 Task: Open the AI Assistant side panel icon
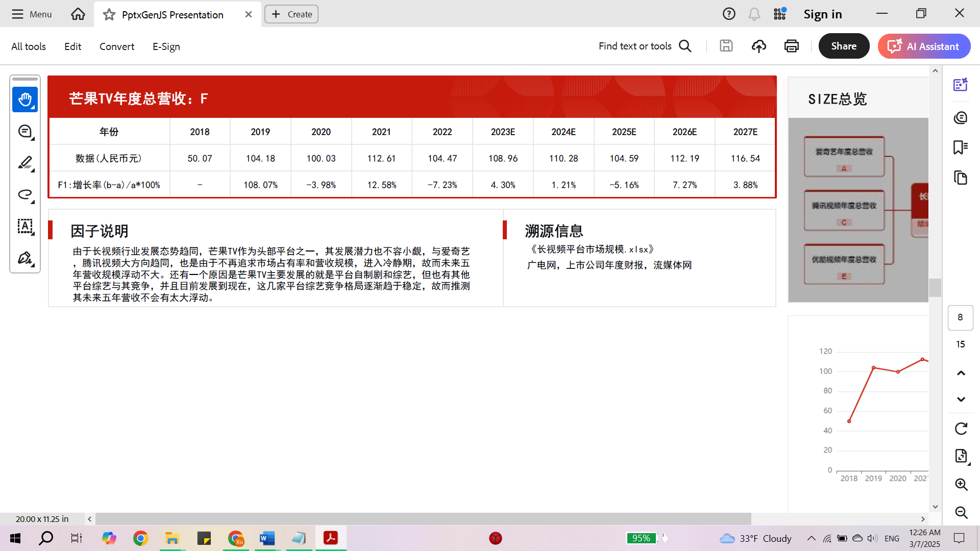pyautogui.click(x=961, y=84)
